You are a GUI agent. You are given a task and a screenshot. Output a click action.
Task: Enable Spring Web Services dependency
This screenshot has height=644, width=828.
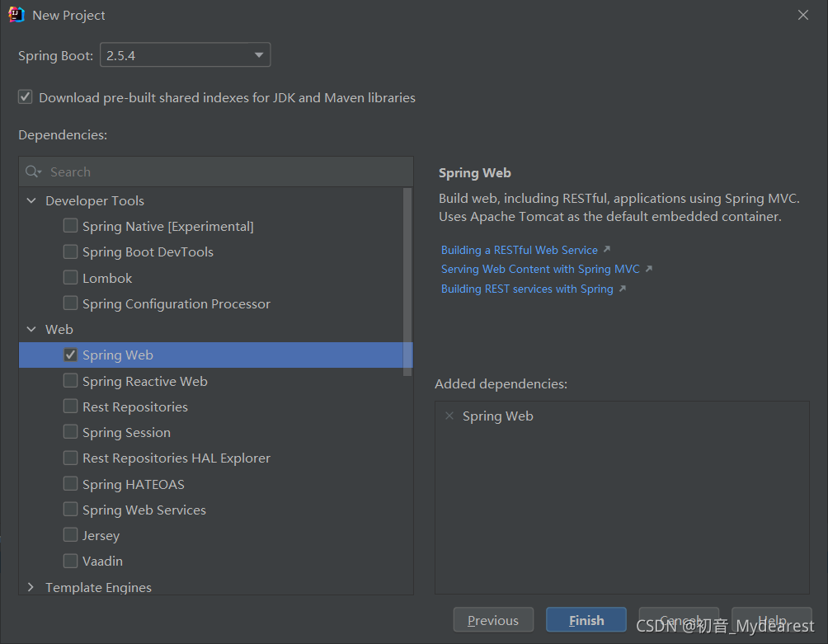[x=70, y=510]
